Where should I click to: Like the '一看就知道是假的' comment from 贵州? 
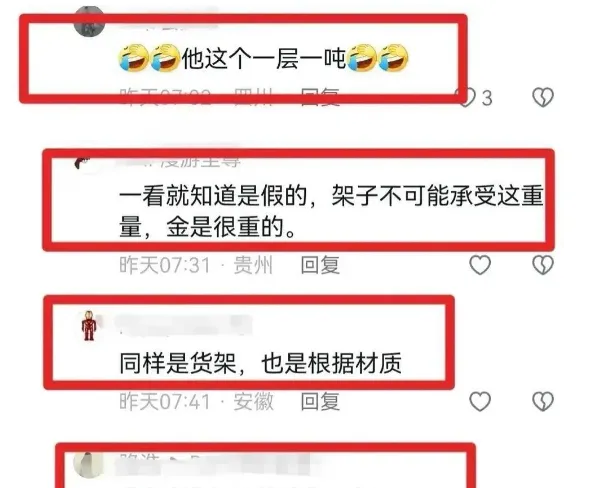[x=480, y=265]
